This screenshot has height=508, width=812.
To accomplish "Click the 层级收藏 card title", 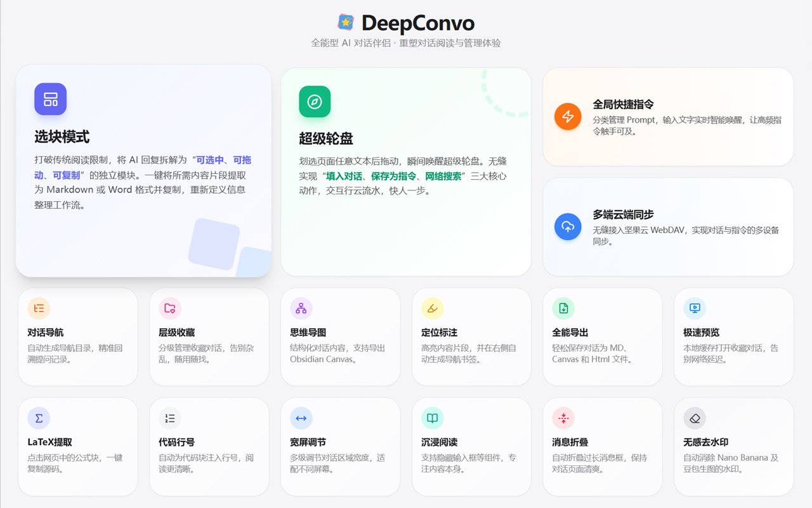I will tap(177, 333).
